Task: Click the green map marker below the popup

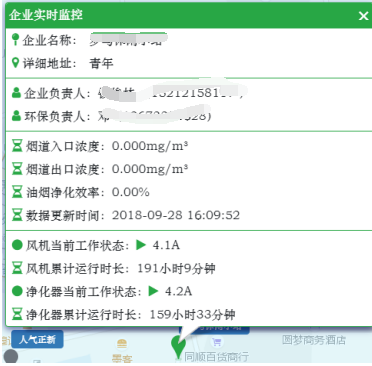Action: point(178,347)
